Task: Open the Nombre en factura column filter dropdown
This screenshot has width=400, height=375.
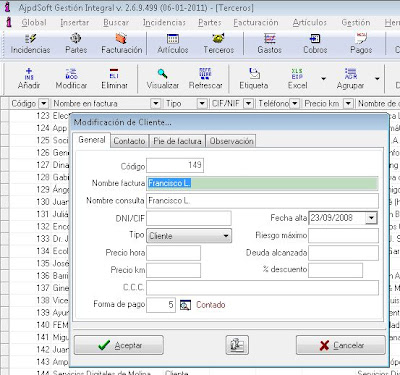Action: tap(156, 104)
